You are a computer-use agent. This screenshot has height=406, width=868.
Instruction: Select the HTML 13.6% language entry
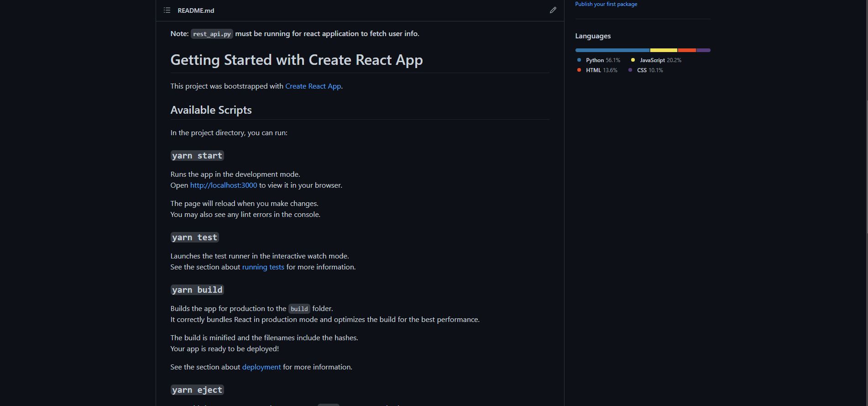(597, 70)
